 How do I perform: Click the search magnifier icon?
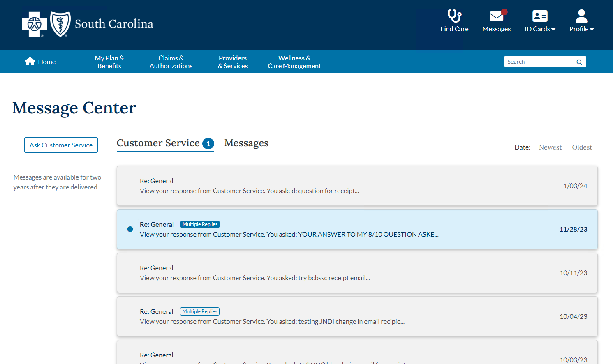(579, 62)
